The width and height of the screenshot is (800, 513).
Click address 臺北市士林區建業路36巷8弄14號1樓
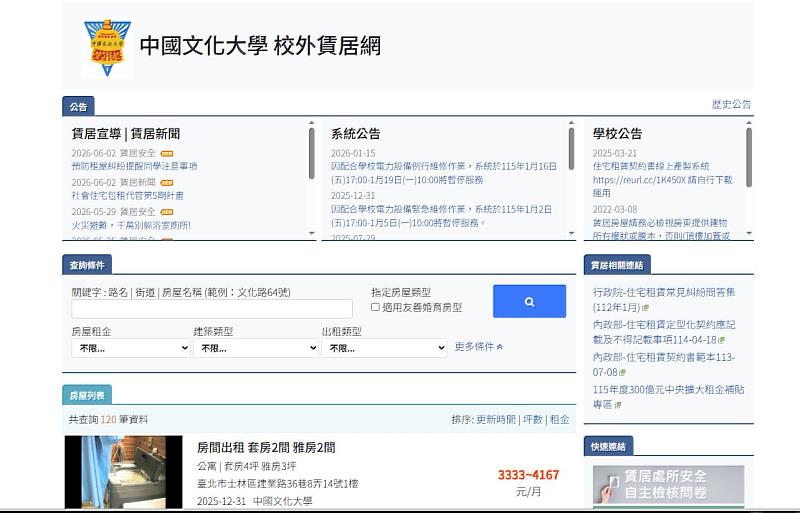pos(278,483)
